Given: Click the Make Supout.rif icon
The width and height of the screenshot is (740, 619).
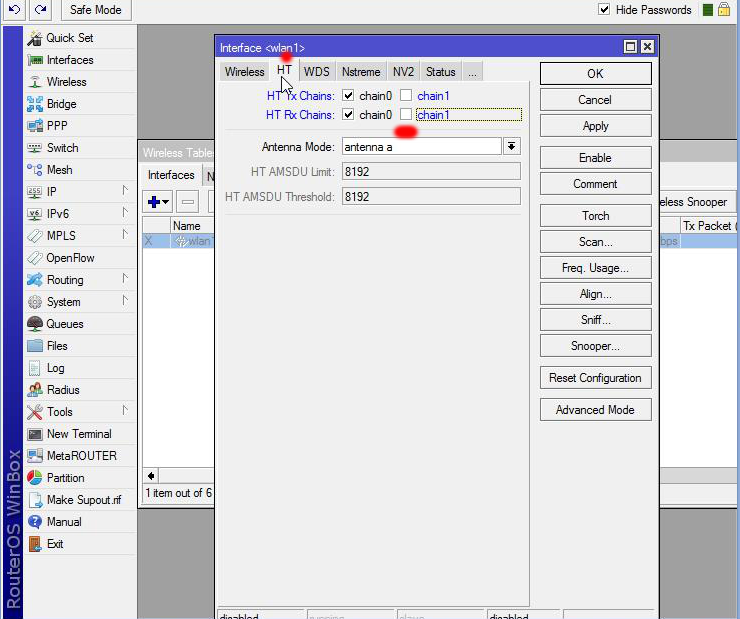Looking at the screenshot, I should (x=35, y=500).
